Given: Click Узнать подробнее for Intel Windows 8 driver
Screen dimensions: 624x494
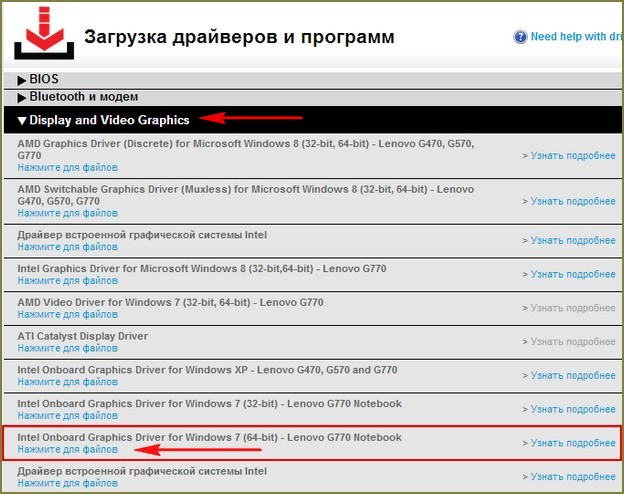Looking at the screenshot, I should point(569,274).
